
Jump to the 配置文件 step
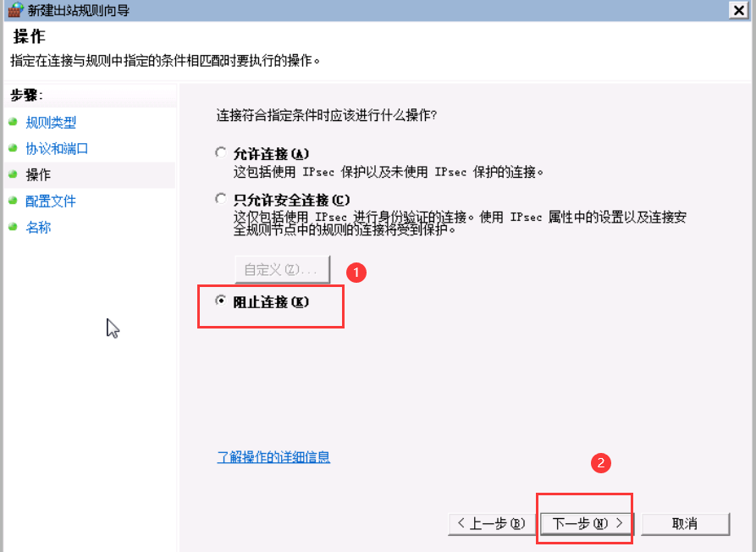pos(51,201)
